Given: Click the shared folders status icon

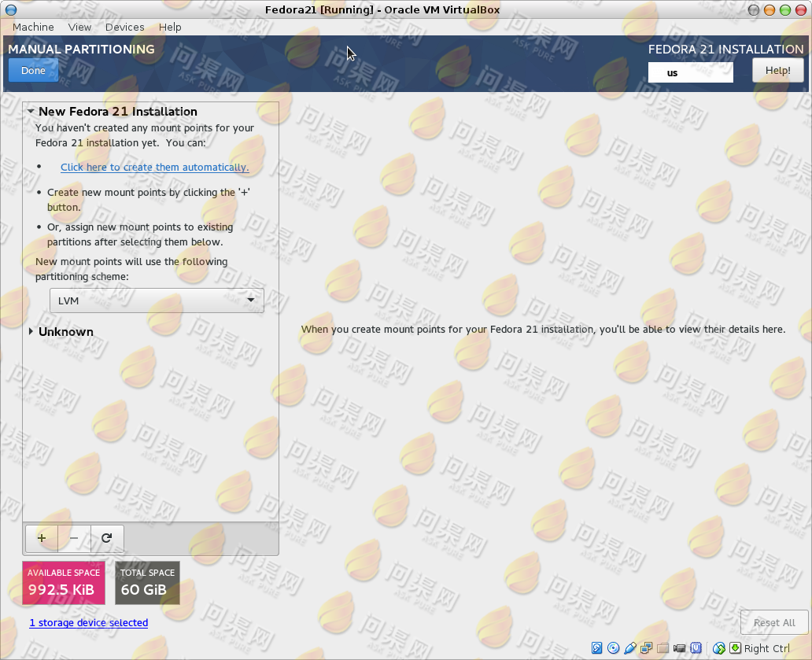Looking at the screenshot, I should [663, 648].
